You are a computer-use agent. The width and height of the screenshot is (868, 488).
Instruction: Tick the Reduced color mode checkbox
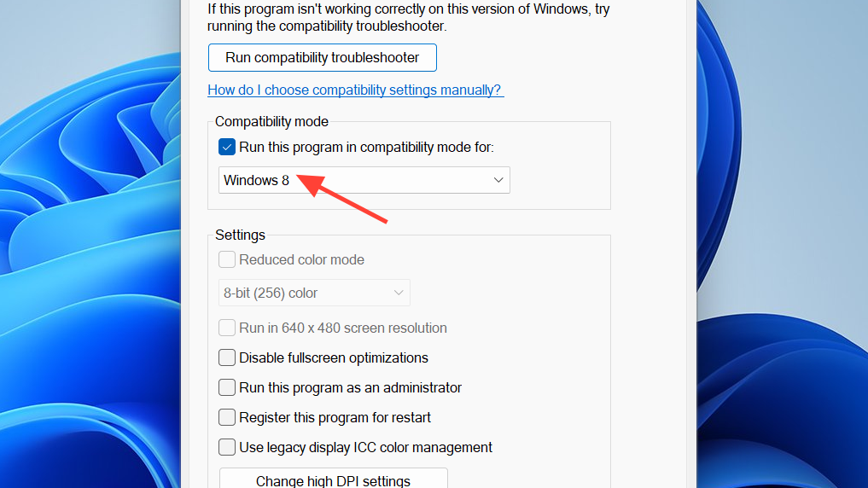[227, 259]
